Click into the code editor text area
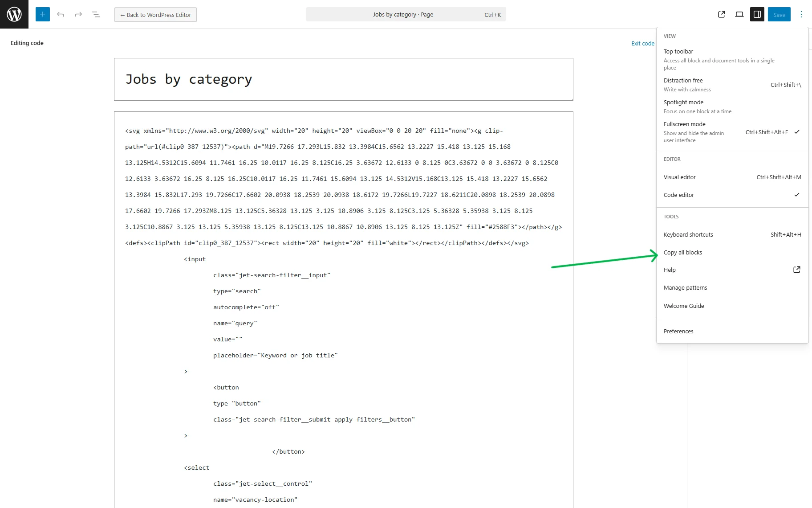The width and height of the screenshot is (812, 508). (344, 310)
